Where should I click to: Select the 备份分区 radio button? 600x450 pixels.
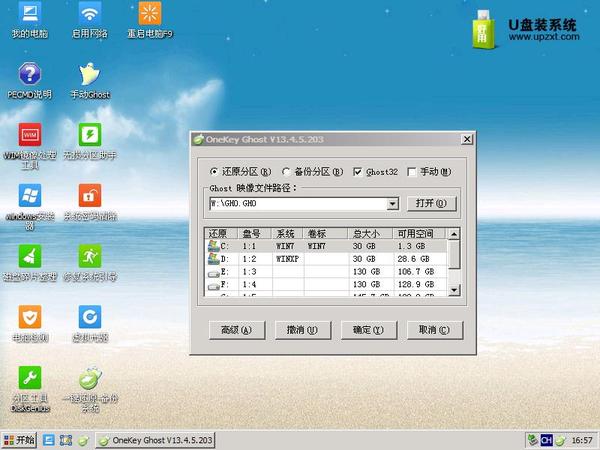pyautogui.click(x=286, y=172)
